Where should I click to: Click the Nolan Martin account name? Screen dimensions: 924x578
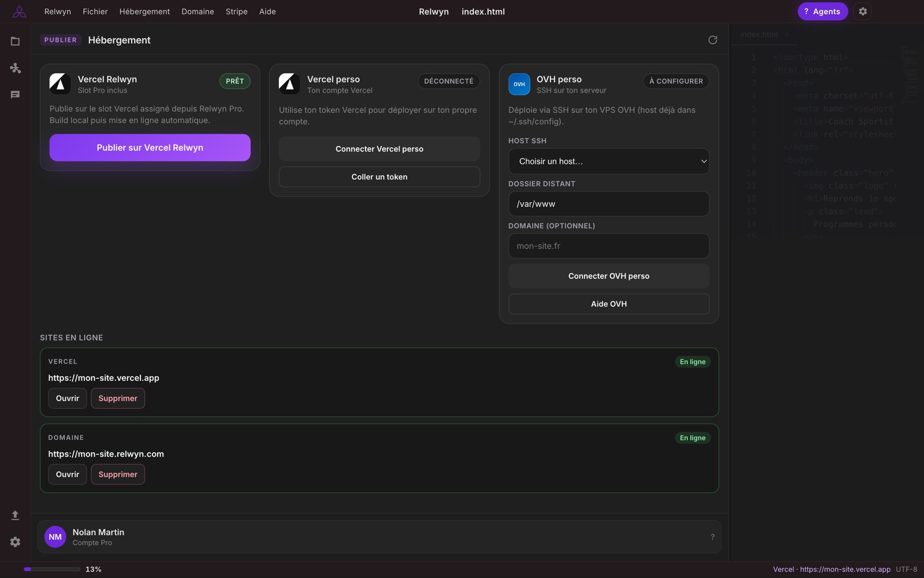point(98,532)
